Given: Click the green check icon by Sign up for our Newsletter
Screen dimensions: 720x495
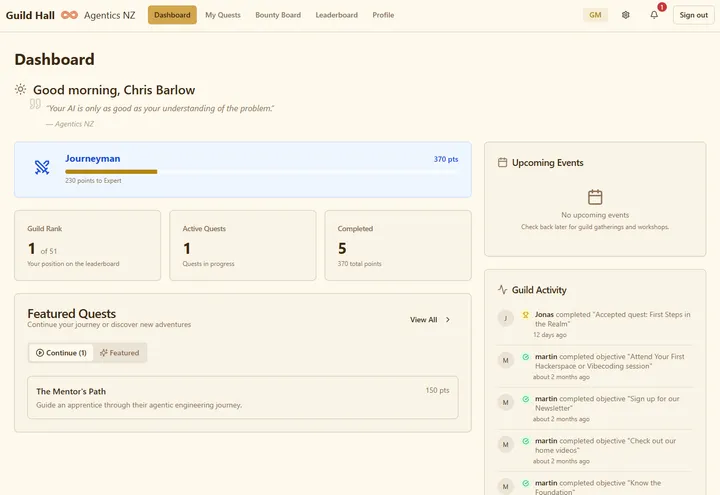Looking at the screenshot, I should point(525,399).
